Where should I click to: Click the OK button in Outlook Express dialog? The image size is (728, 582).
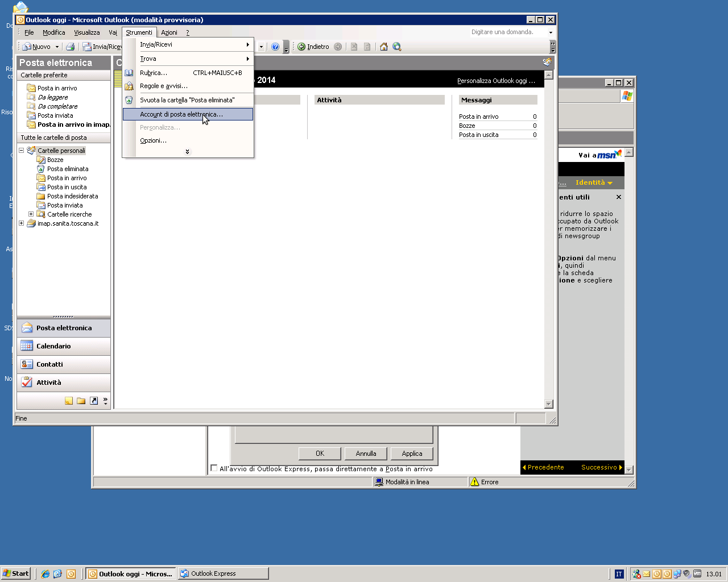(320, 454)
